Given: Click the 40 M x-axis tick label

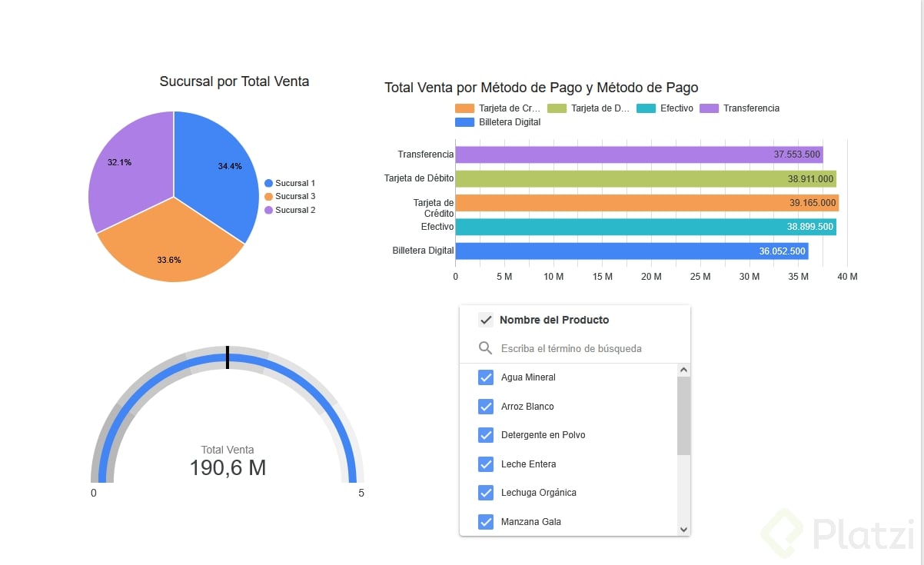Looking at the screenshot, I should pos(847,277).
